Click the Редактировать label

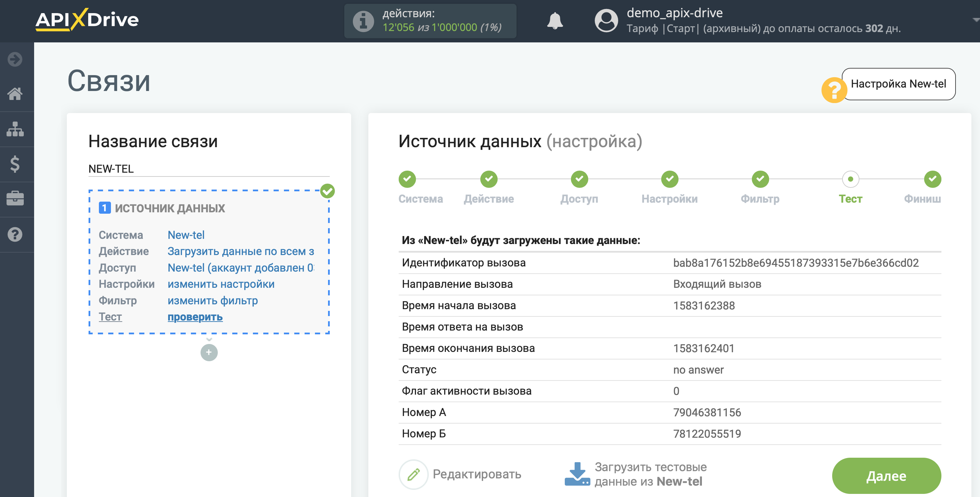point(477,474)
